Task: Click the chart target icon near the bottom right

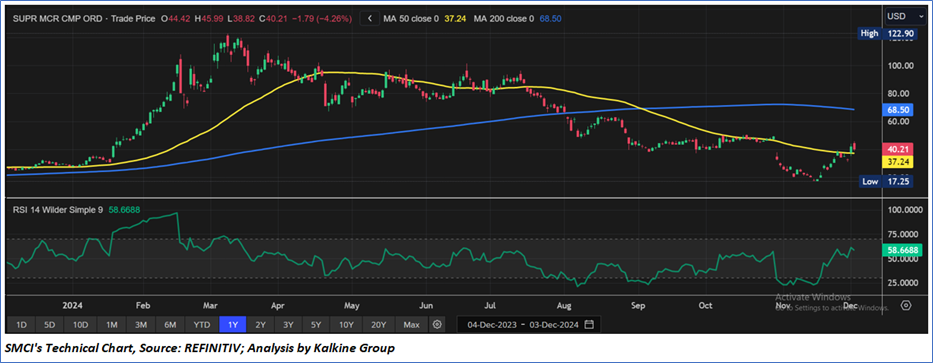Action: [x=906, y=305]
